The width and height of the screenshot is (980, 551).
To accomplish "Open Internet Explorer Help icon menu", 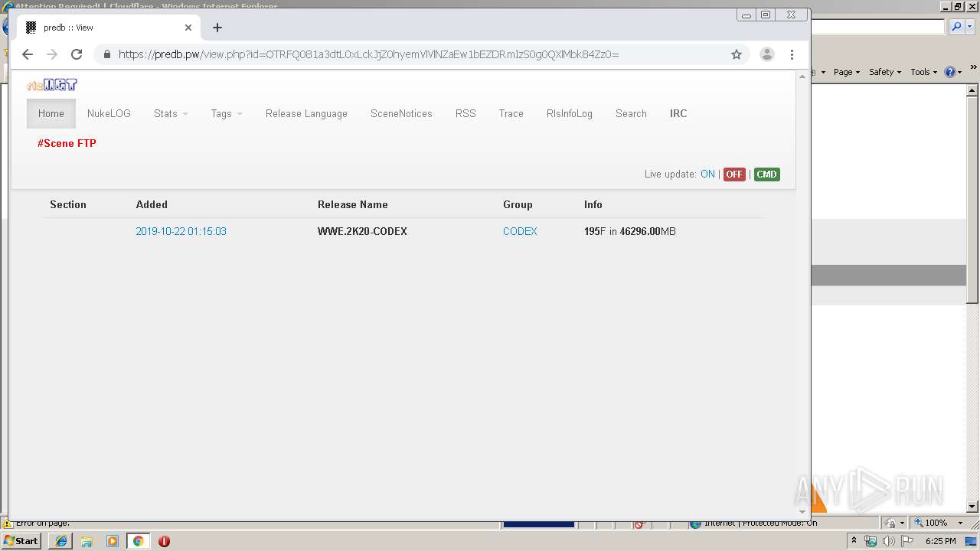I will point(953,72).
